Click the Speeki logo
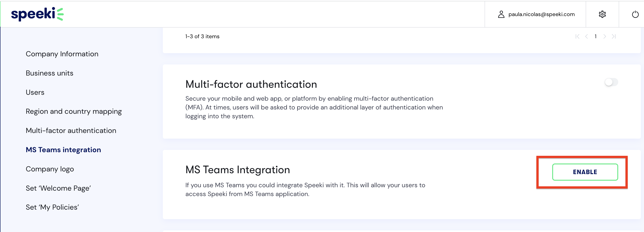The height and width of the screenshot is (232, 644). pos(37,14)
